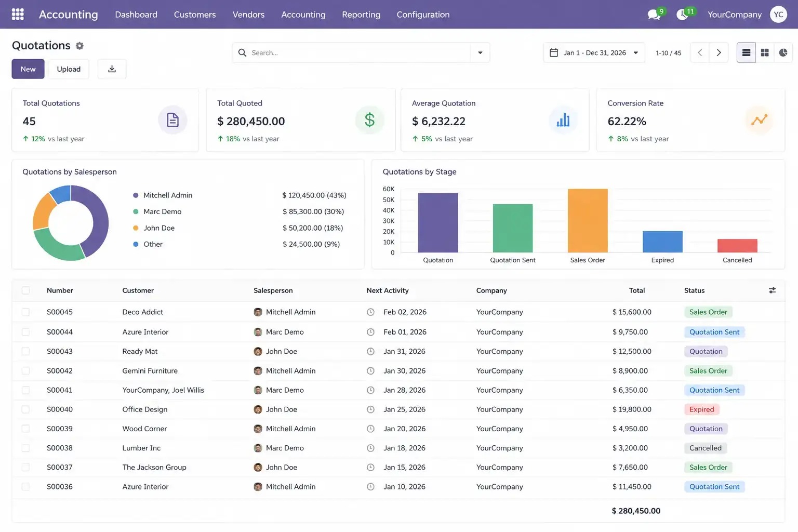Click the Average Quotation bar chart icon
The image size is (798, 532).
click(563, 120)
